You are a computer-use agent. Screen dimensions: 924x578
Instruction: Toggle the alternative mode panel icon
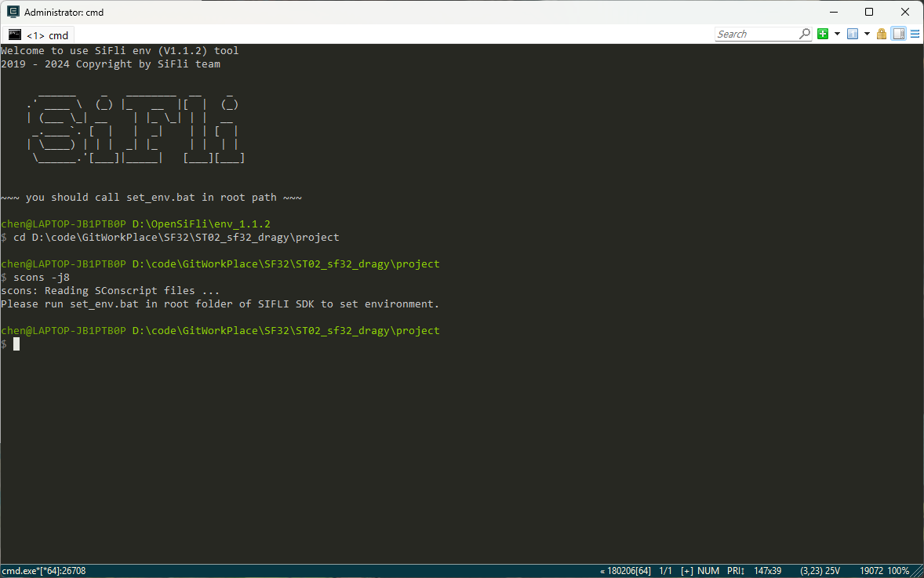coord(899,34)
